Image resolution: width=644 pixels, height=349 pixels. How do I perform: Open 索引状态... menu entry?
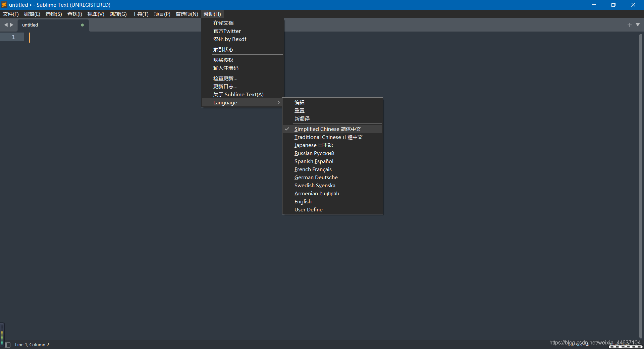tap(243, 49)
